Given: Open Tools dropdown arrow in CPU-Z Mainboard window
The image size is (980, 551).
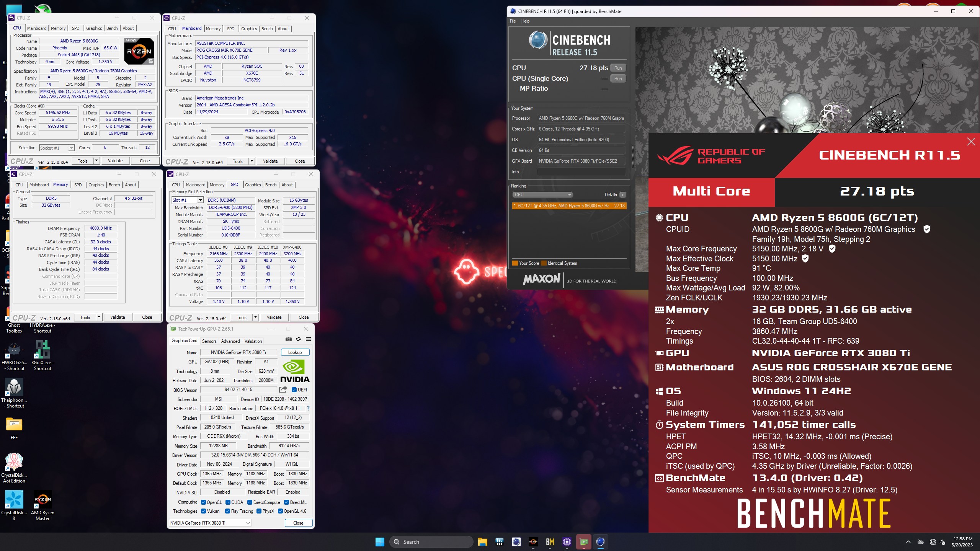Looking at the screenshot, I should (252, 161).
